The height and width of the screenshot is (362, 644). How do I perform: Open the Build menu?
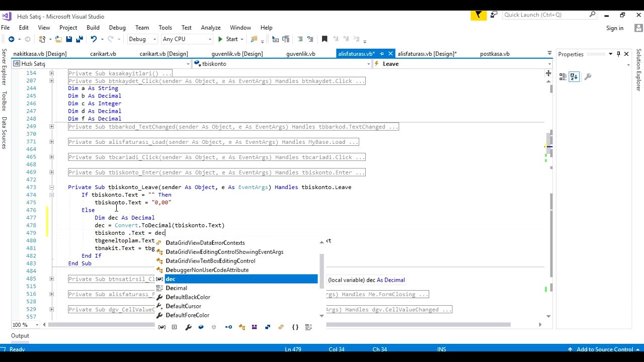(x=93, y=28)
